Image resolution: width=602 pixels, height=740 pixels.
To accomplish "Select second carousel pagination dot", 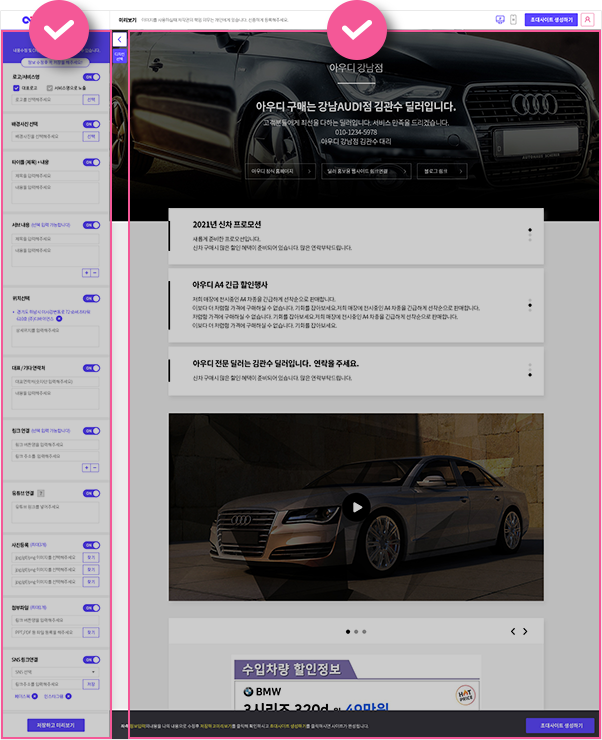I will pyautogui.click(x=356, y=631).
